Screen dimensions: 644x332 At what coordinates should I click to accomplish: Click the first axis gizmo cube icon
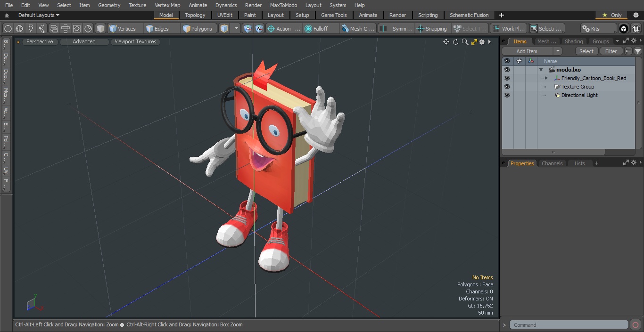coord(248,29)
